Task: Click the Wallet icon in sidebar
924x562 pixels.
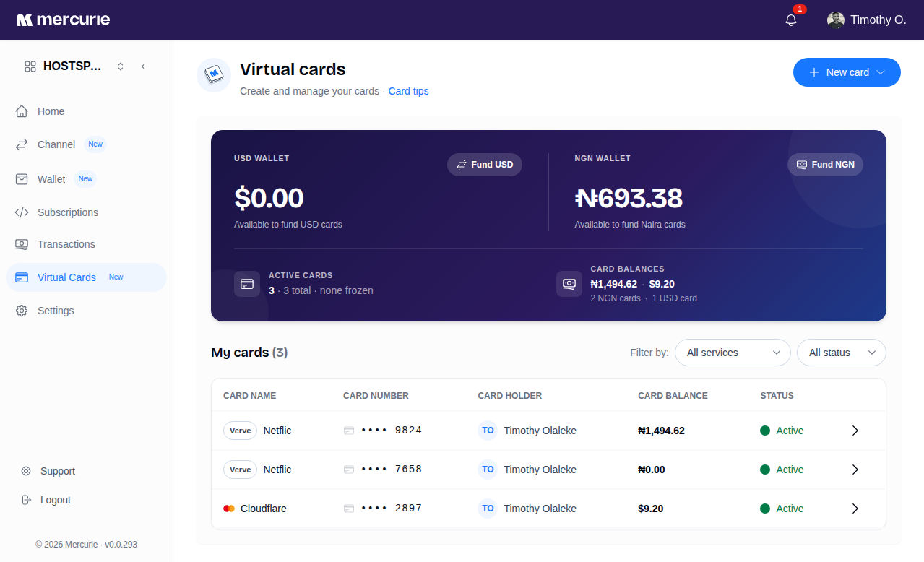Action: point(22,179)
